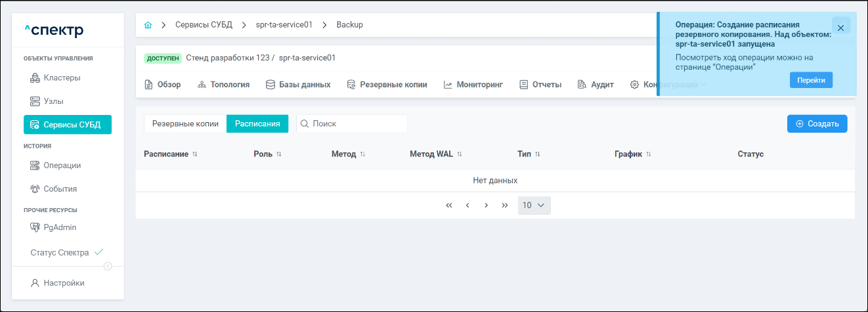Open Операции in the sidebar

pos(62,166)
